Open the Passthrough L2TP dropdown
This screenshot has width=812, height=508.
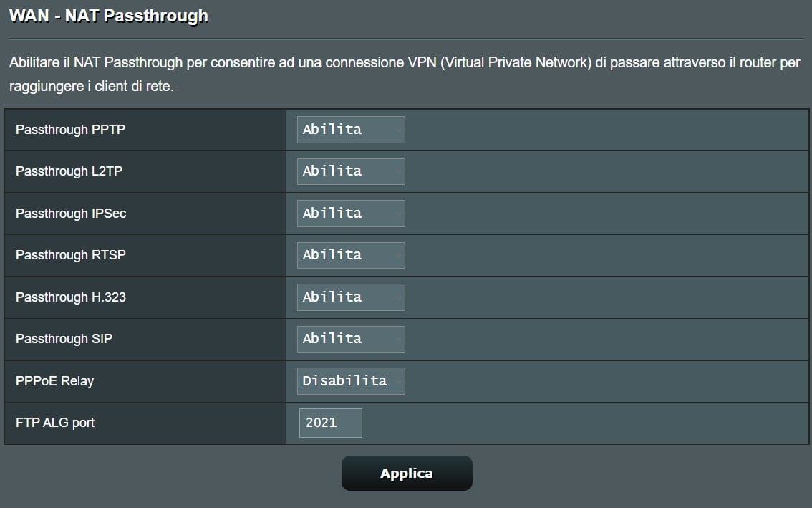pos(351,171)
